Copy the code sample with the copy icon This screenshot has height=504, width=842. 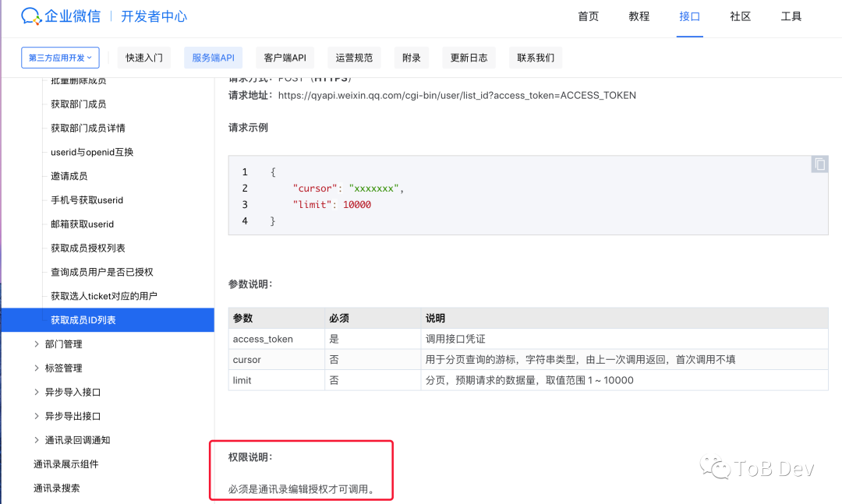click(819, 164)
